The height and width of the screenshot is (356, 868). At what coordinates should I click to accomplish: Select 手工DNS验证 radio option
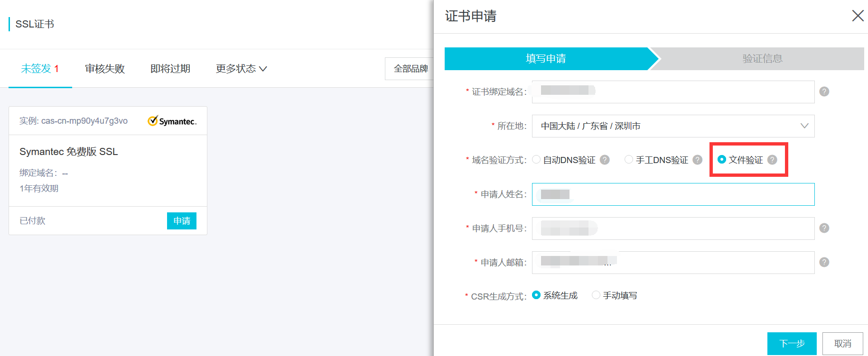[x=629, y=160]
